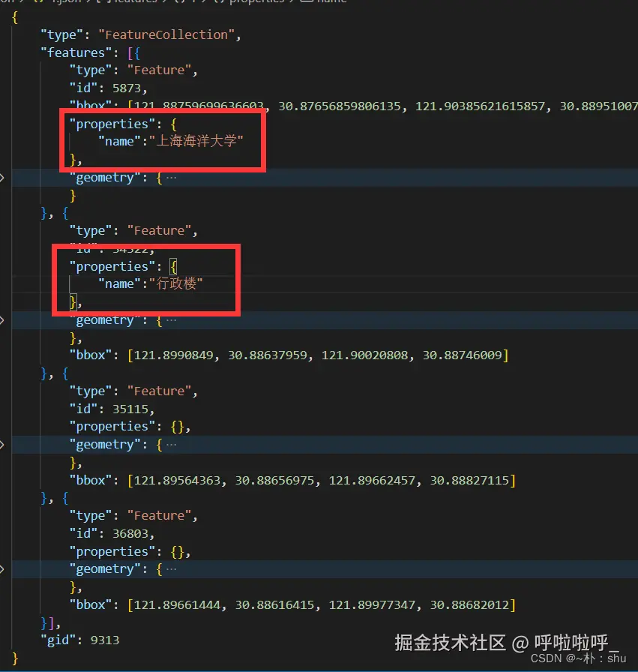Click the opening bracket after "features"
Viewport: 638px width, 672px height.
(x=130, y=53)
